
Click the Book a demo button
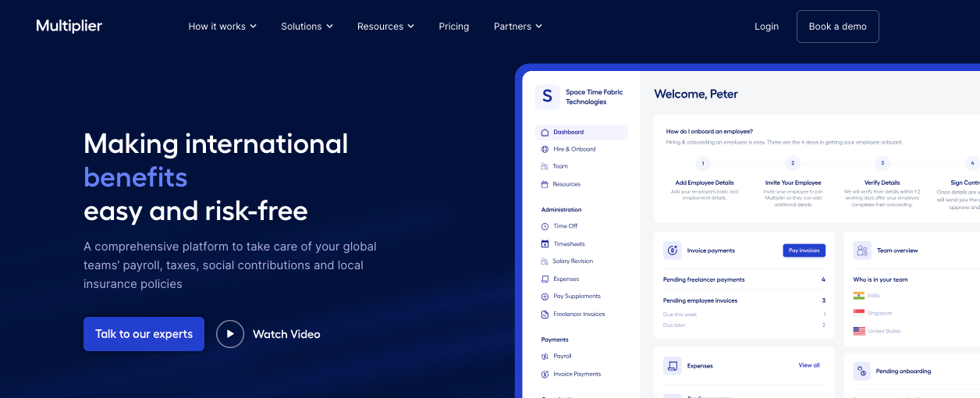(x=837, y=27)
